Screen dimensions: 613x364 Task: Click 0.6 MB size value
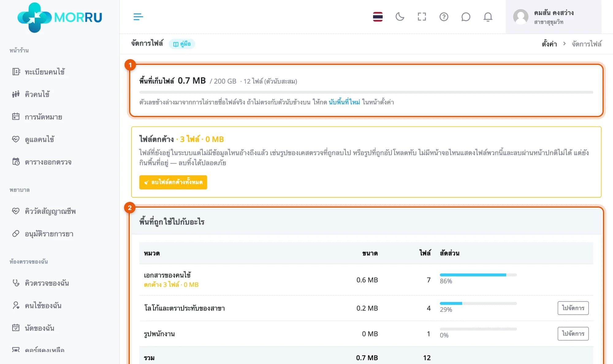367,280
